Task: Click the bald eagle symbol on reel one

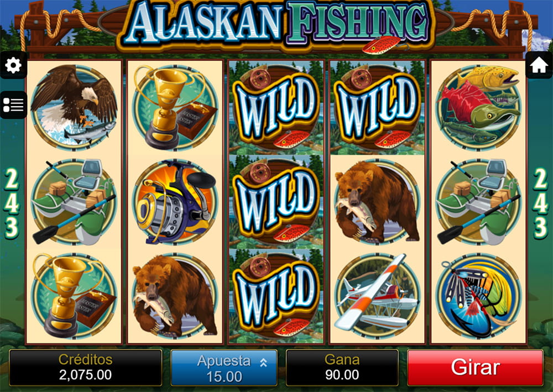Action: (x=74, y=106)
